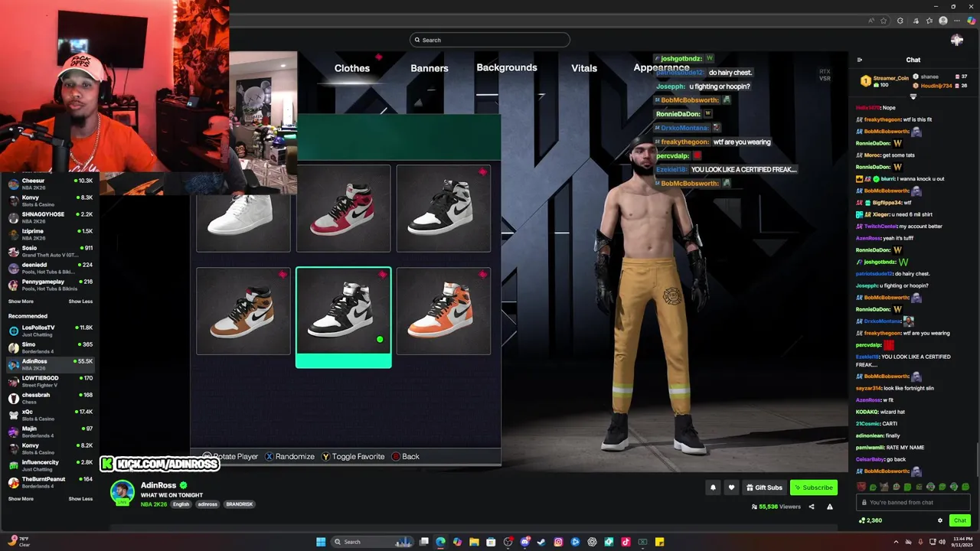Open TheBurntPeanut recommended channel

pos(51,482)
